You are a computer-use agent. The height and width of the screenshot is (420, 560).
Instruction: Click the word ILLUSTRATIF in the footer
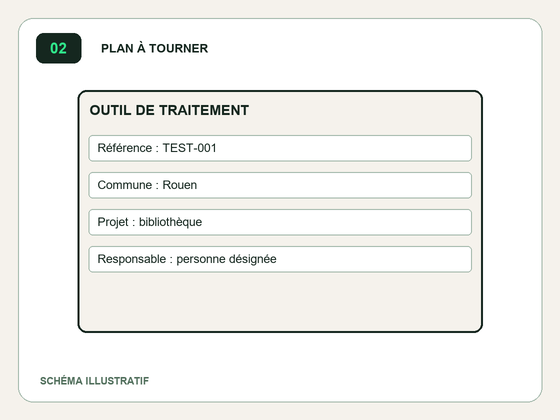click(117, 381)
